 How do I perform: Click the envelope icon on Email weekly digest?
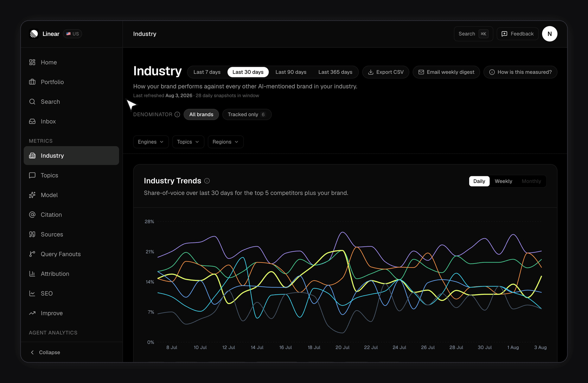(x=421, y=72)
